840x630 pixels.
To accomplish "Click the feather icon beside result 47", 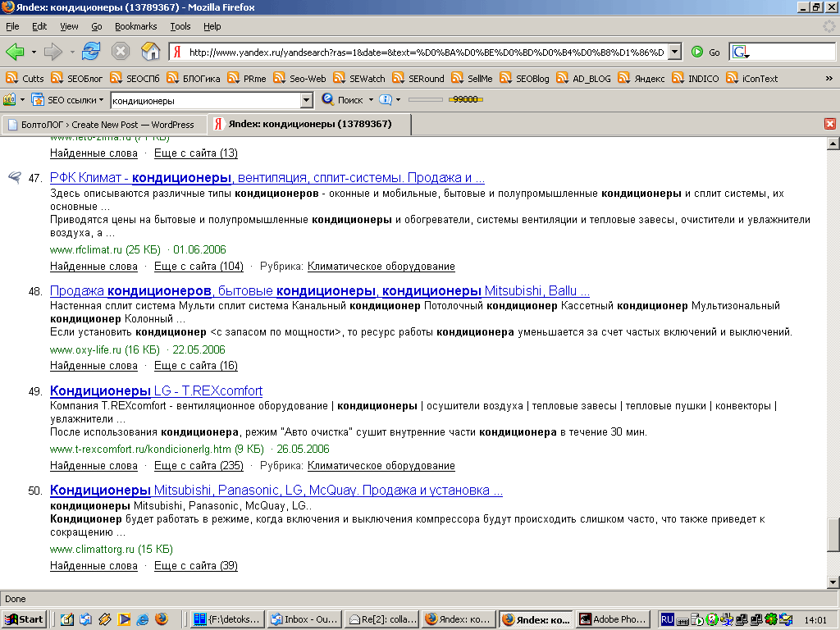I will tap(15, 177).
